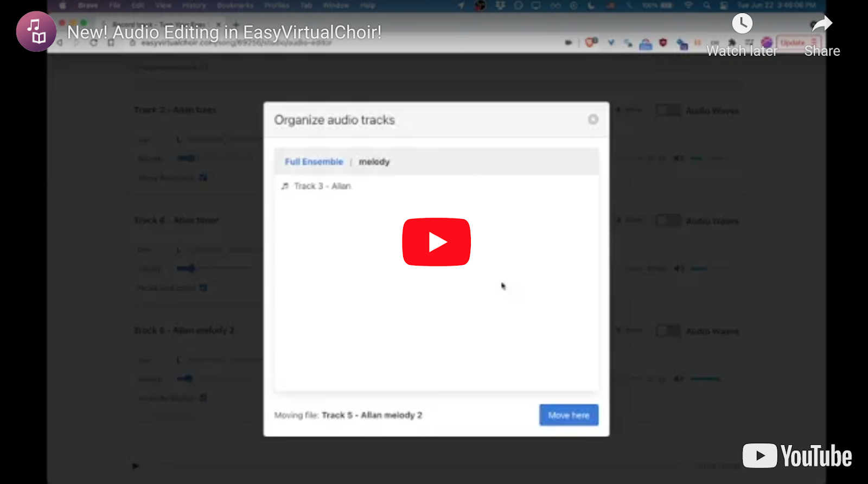This screenshot has width=868, height=484.
Task: Click the music note icon beside Track 3 - Allan
Action: pos(285,186)
